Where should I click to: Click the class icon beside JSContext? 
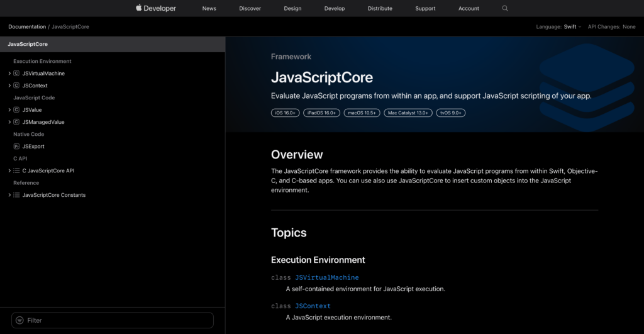tap(16, 86)
